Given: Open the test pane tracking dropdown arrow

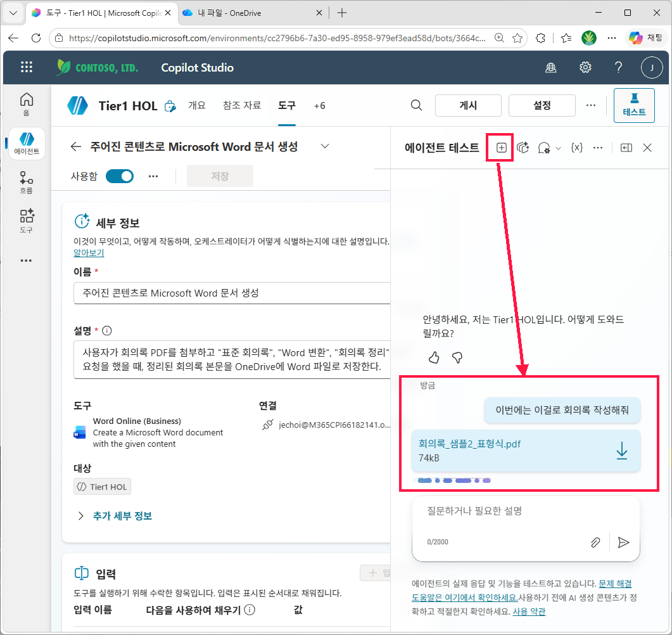Looking at the screenshot, I should point(558,148).
